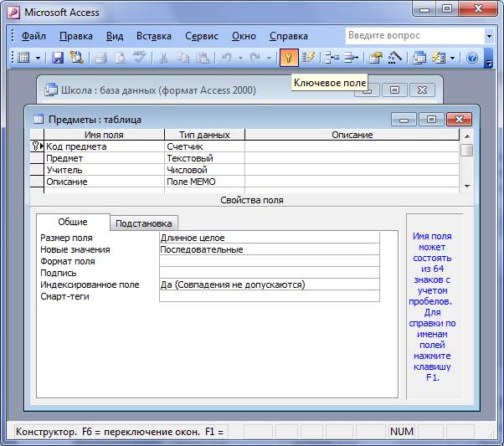Click the Print toolbar icon

point(100,58)
